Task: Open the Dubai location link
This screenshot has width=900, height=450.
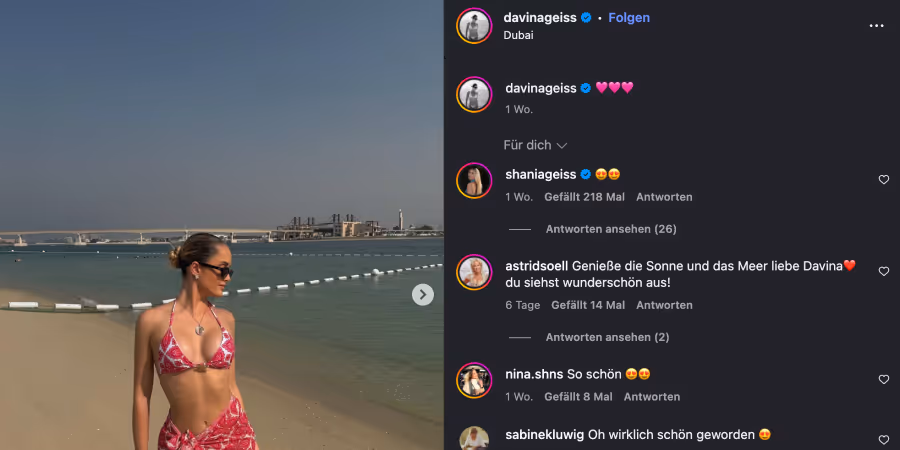Action: (x=518, y=35)
